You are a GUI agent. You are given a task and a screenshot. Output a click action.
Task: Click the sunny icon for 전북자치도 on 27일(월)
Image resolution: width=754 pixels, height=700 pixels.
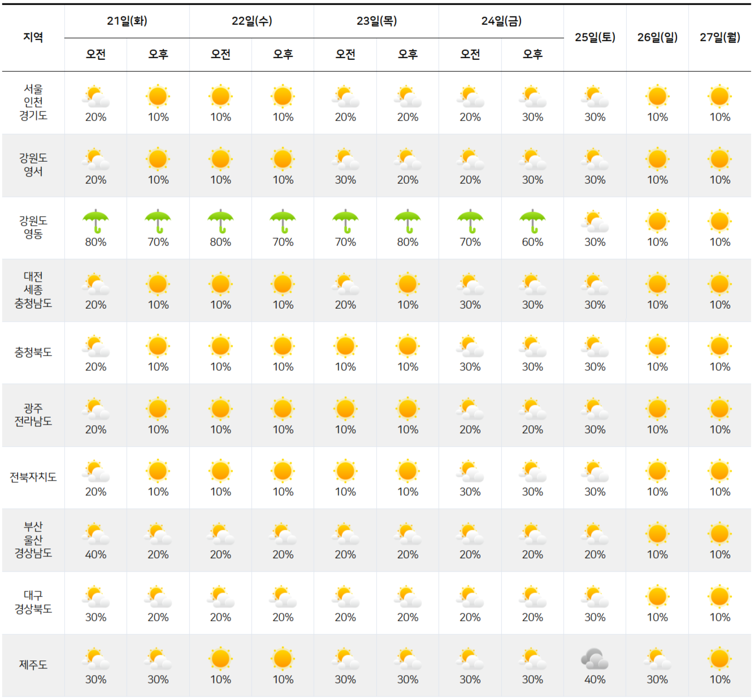pos(720,471)
